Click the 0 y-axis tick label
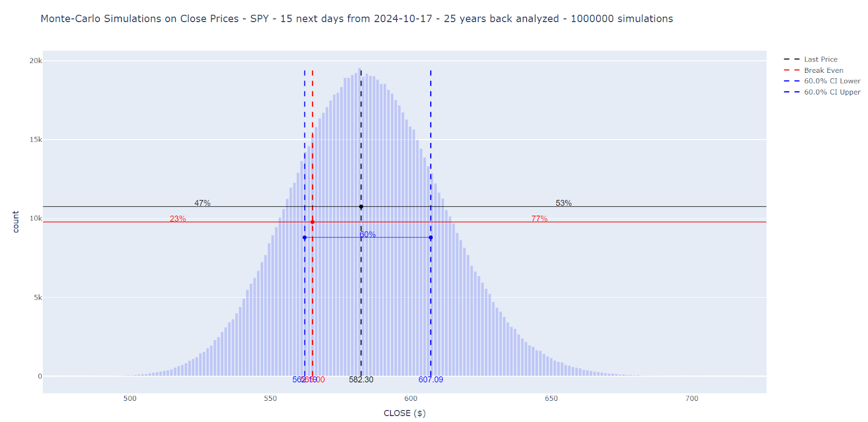Image resolution: width=868 pixels, height=422 pixels. (x=40, y=376)
